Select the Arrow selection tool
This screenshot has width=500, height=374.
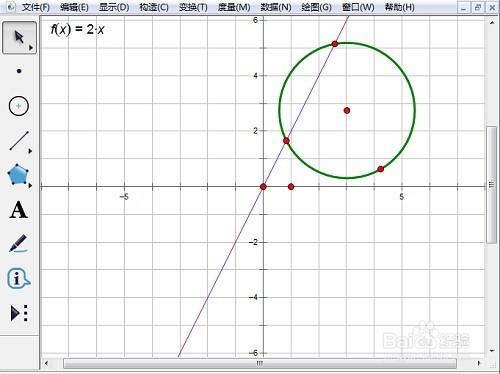point(19,37)
